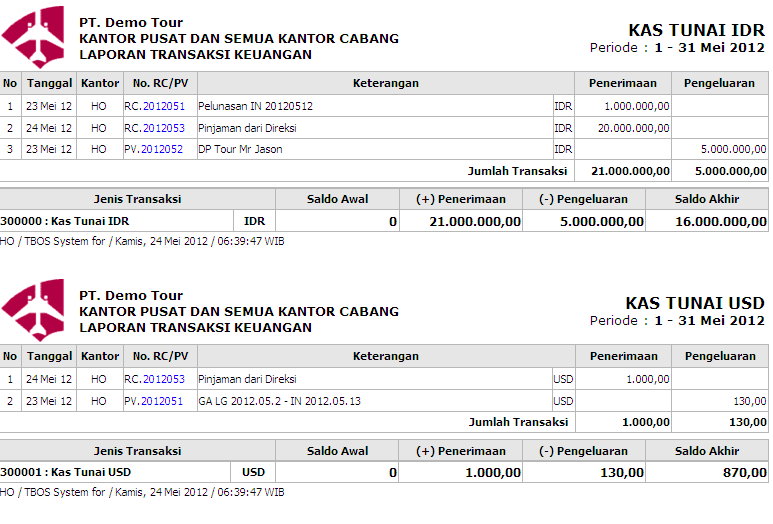The width and height of the screenshot is (773, 524).
Task: Click 21.000.000,00 in the Jumlah Transaksi row
Action: [x=631, y=171]
